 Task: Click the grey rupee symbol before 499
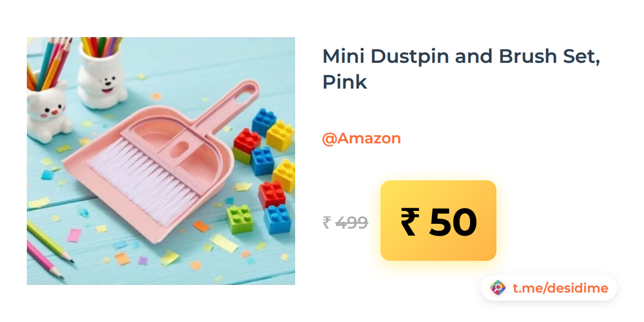pos(326,223)
